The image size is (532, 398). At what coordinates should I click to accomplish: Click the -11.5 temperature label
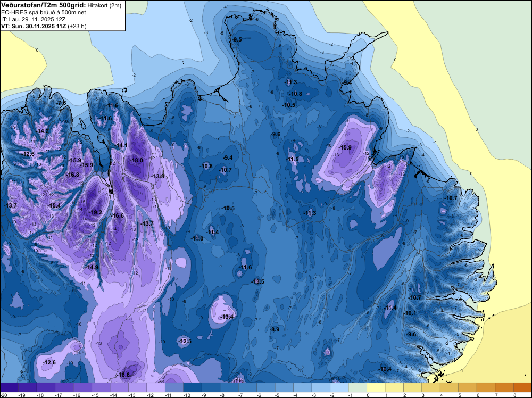pyautogui.click(x=293, y=159)
